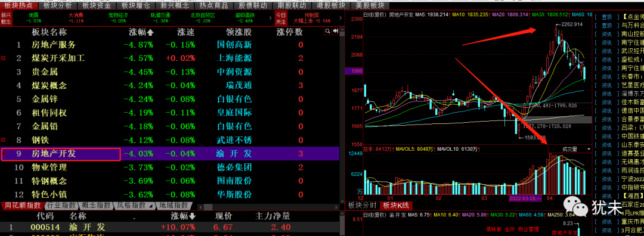644x236 pixels.
Task: Select the 板块K线 chart tab
Action: coord(395,205)
